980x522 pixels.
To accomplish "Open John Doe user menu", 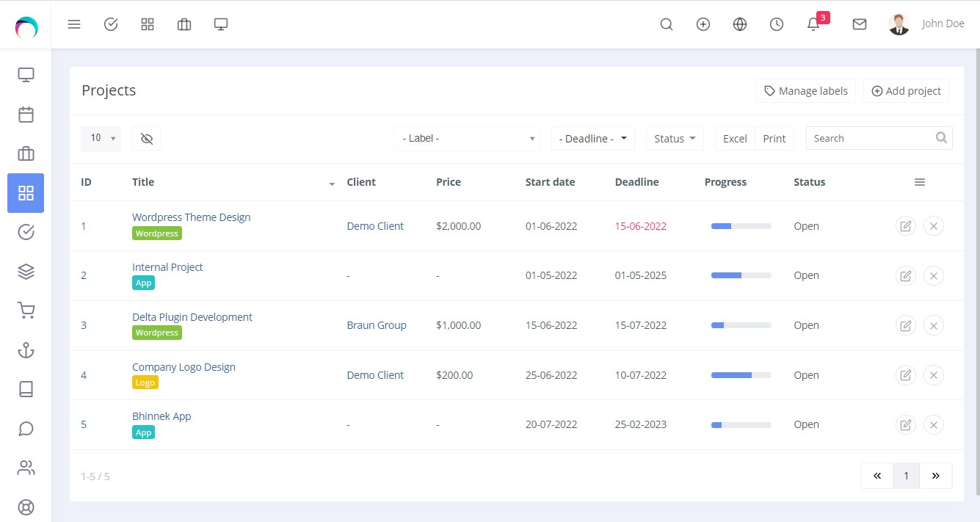I will pyautogui.click(x=926, y=24).
